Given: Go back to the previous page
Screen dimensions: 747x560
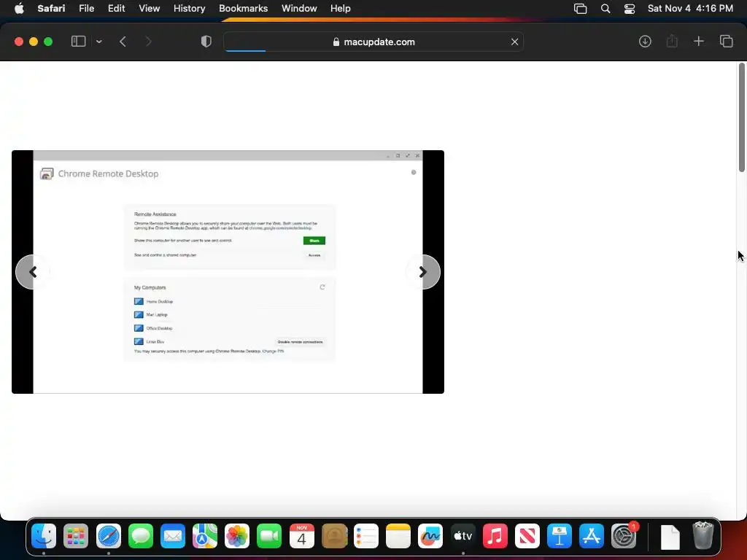Looking at the screenshot, I should [x=123, y=42].
